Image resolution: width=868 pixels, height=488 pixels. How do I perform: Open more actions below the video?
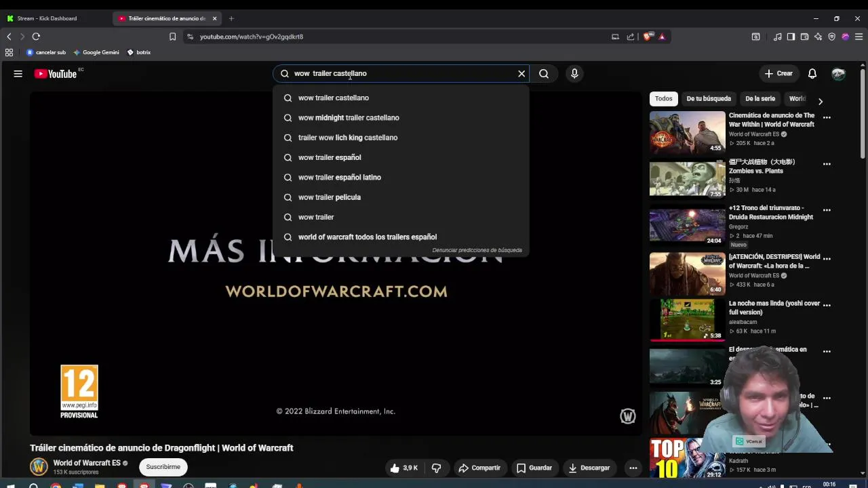coord(633,468)
